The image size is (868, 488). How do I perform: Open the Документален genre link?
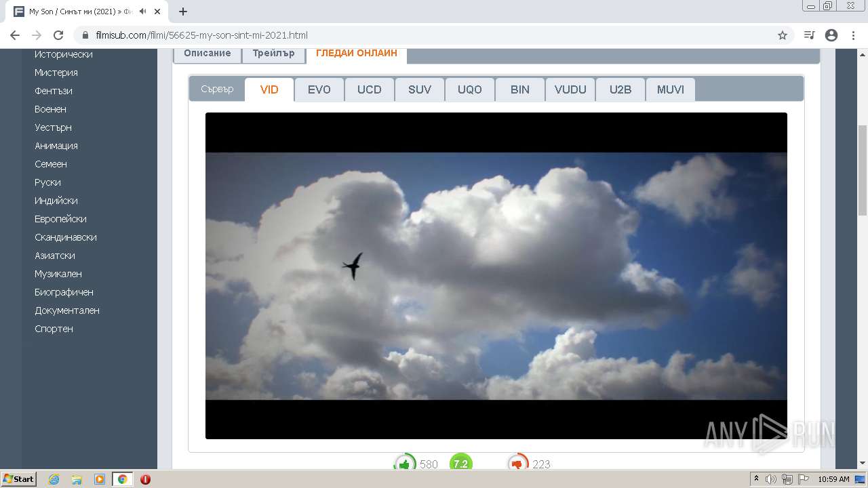[67, 310]
